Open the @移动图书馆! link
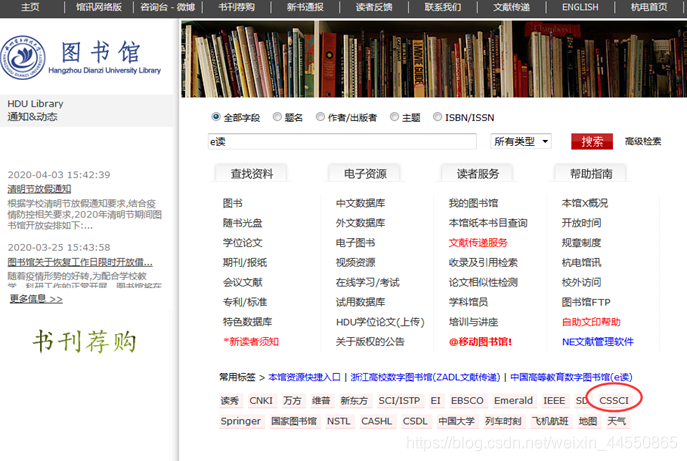Screen dimensions: 687x461 point(480,341)
